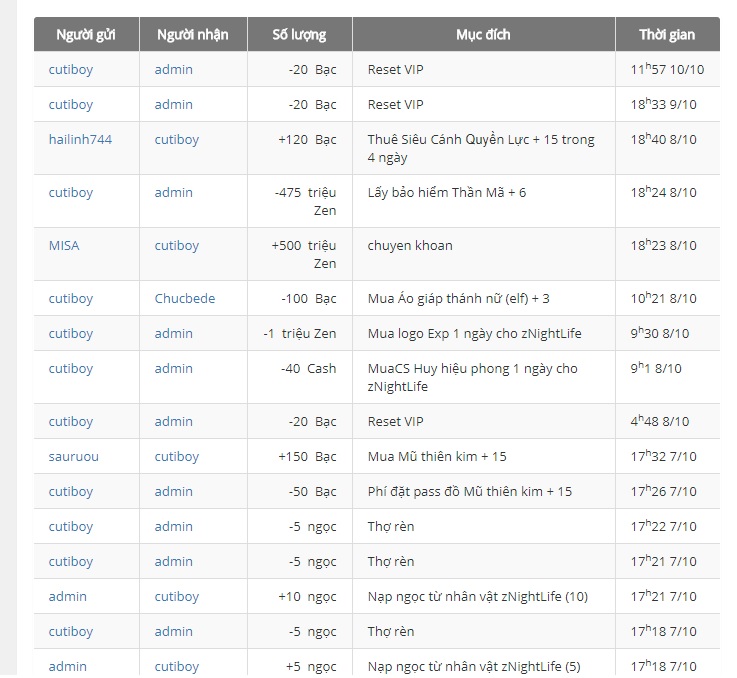The width and height of the screenshot is (737, 678).
Task: Open receiver cutiboy in the sauruou row
Action: [x=177, y=457]
